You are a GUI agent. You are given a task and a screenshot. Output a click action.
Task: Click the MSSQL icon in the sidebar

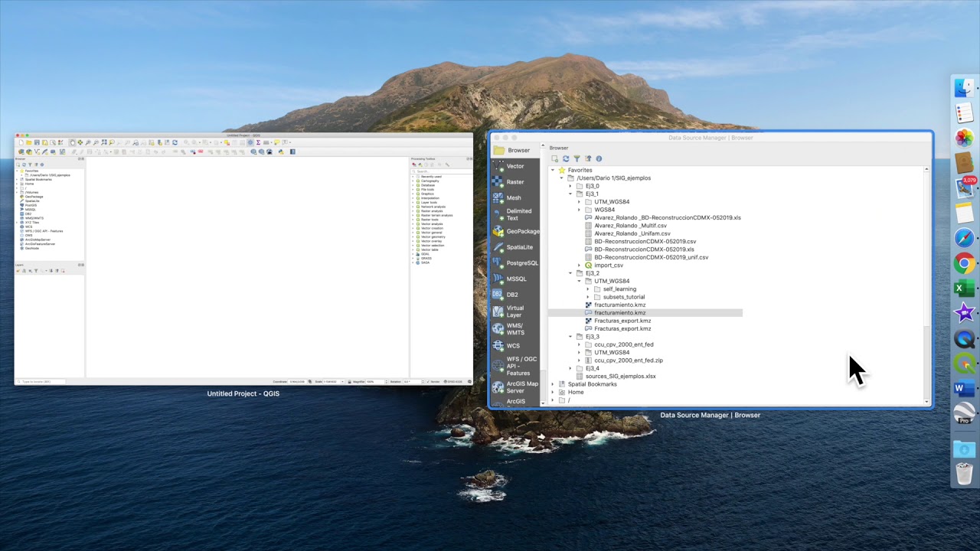click(x=498, y=279)
